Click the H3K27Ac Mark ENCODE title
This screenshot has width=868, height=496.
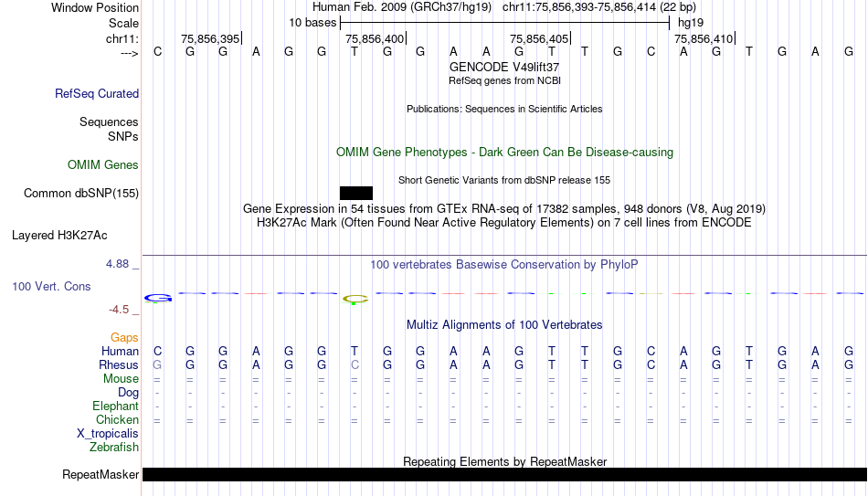coord(504,223)
